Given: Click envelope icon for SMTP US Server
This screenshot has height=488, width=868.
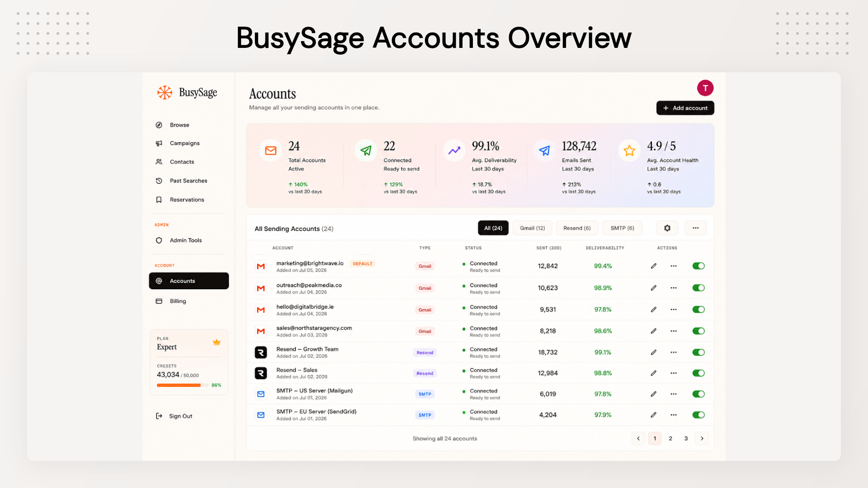Looking at the screenshot, I should click(261, 394).
